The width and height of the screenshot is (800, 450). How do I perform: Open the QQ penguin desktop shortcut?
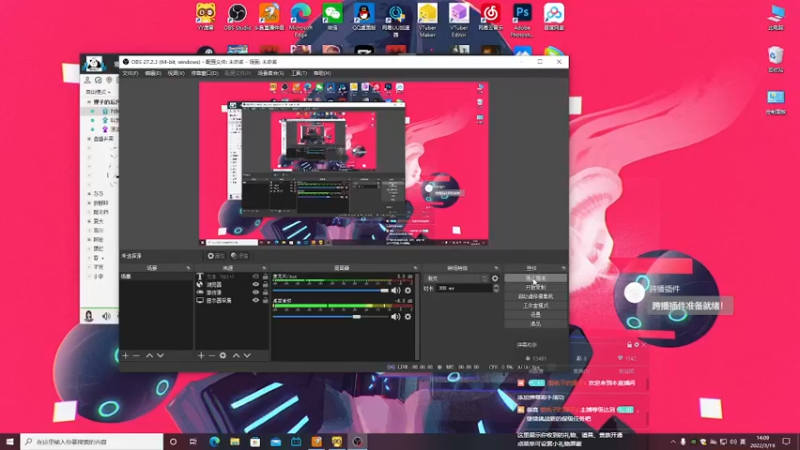pos(364,17)
